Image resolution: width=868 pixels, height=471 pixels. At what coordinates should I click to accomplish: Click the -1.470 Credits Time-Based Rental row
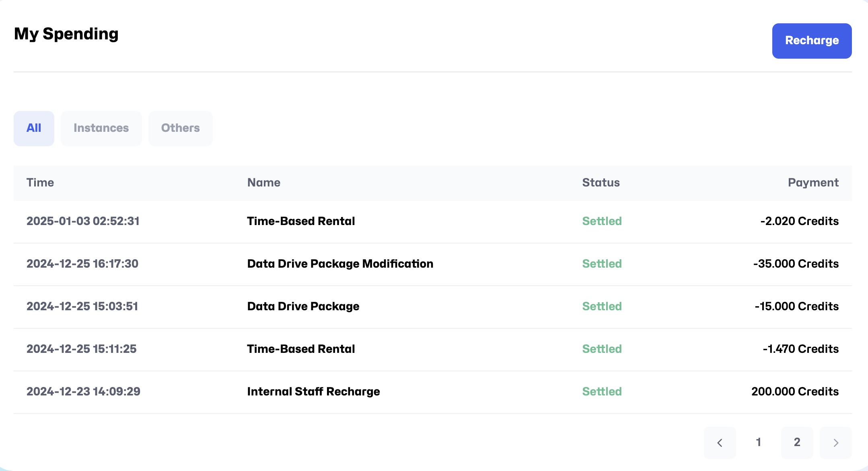pos(300,349)
